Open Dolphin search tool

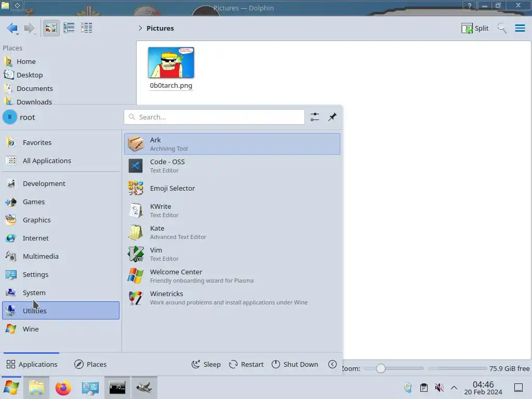coord(502,28)
